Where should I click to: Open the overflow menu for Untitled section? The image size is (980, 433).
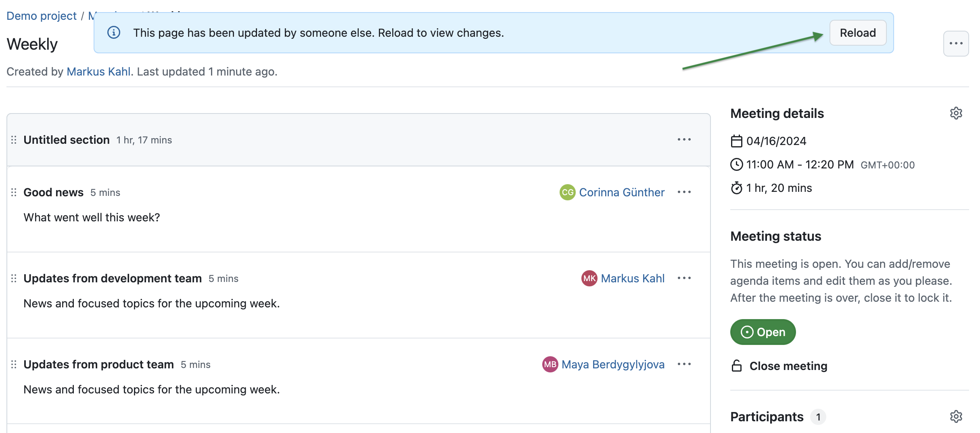tap(684, 139)
